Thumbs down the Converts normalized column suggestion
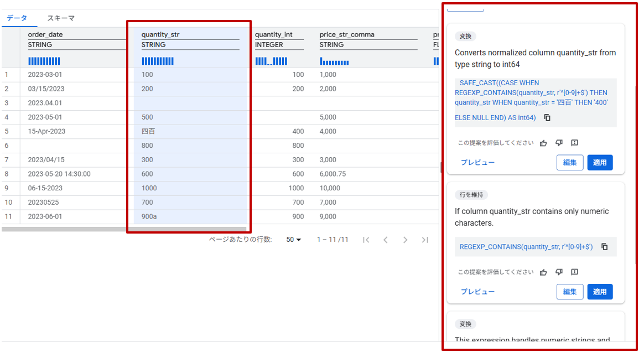 (x=559, y=143)
